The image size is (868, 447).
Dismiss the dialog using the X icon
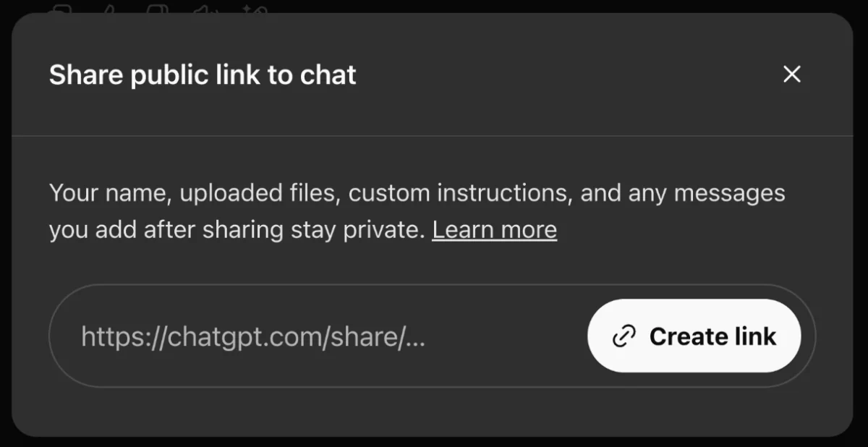pos(792,74)
